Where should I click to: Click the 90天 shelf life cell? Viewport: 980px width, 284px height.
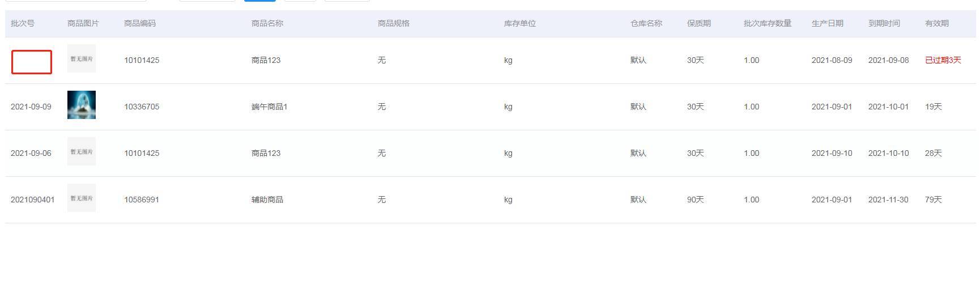tap(696, 200)
